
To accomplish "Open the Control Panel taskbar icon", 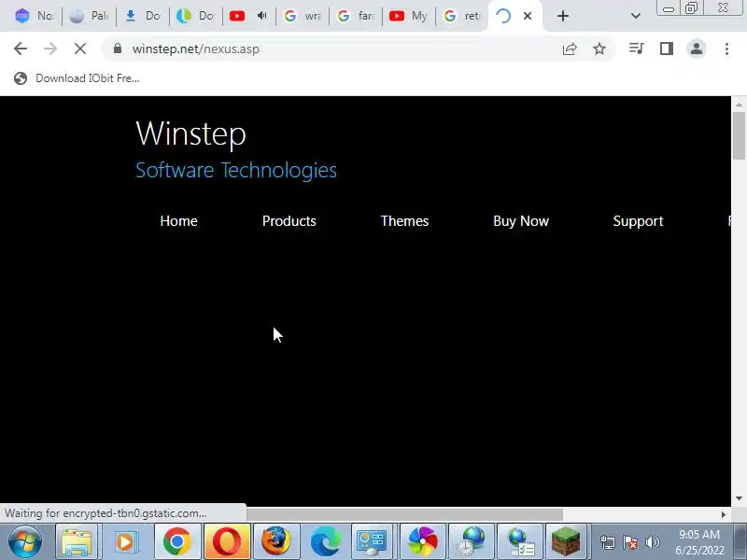I will (x=372, y=541).
